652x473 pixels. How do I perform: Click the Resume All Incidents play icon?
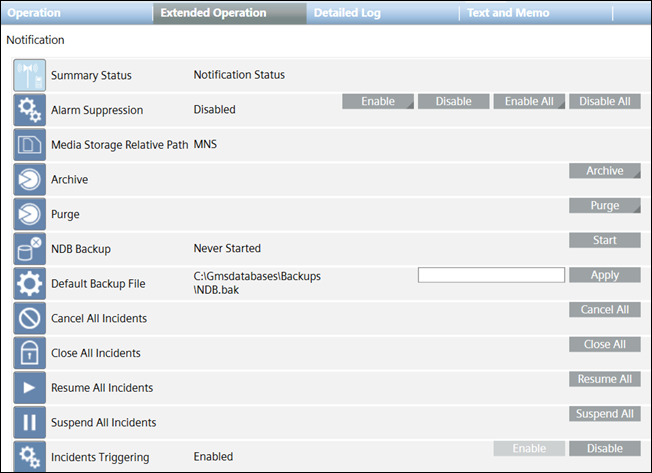pyautogui.click(x=30, y=388)
